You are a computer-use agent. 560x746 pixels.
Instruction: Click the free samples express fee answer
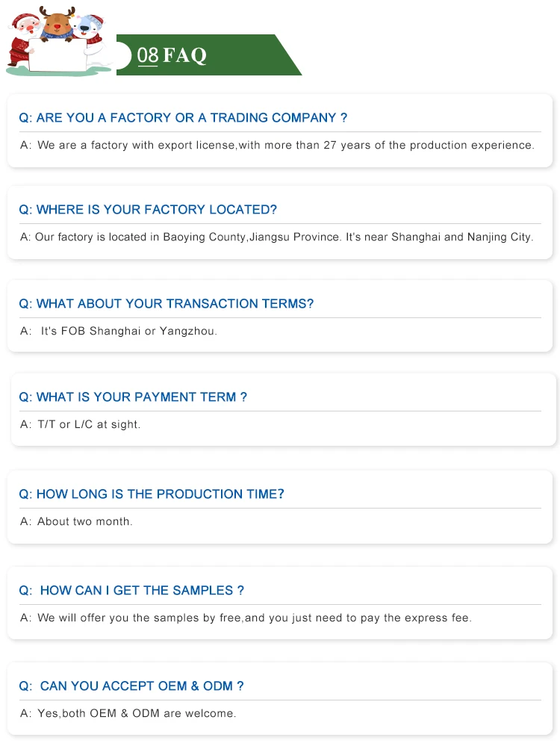(x=246, y=618)
